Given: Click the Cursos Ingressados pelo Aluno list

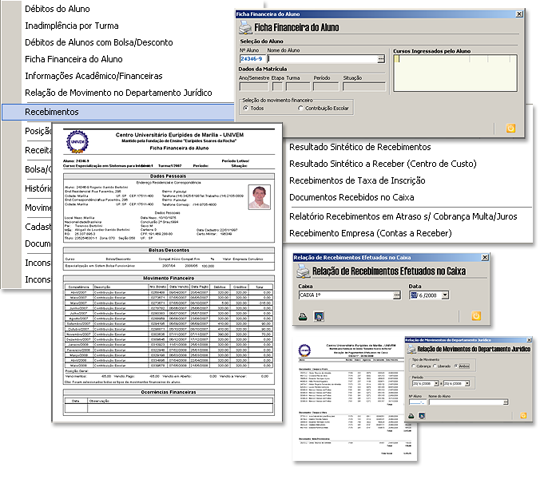Looking at the screenshot, I should tap(455, 73).
